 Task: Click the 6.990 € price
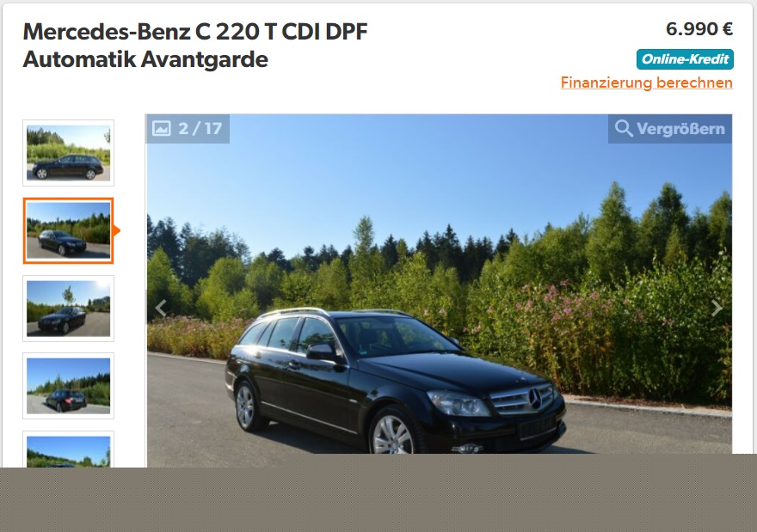tap(699, 29)
